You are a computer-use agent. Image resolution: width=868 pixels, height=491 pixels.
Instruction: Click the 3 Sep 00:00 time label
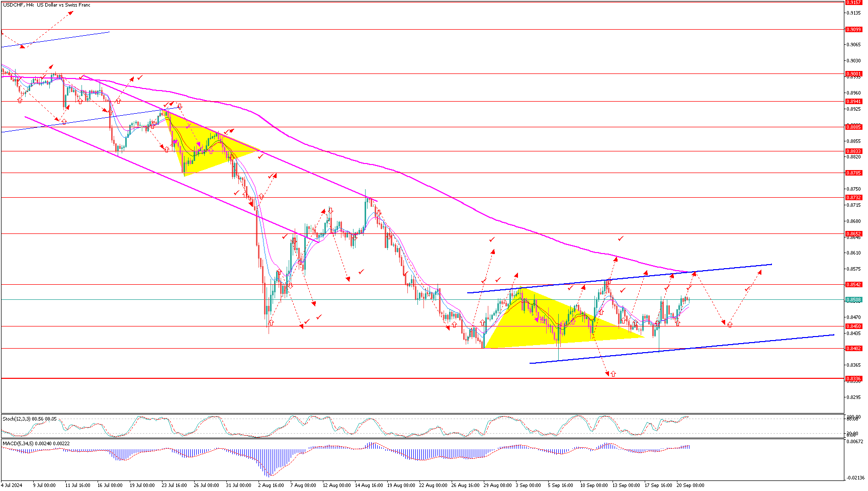[529, 485]
